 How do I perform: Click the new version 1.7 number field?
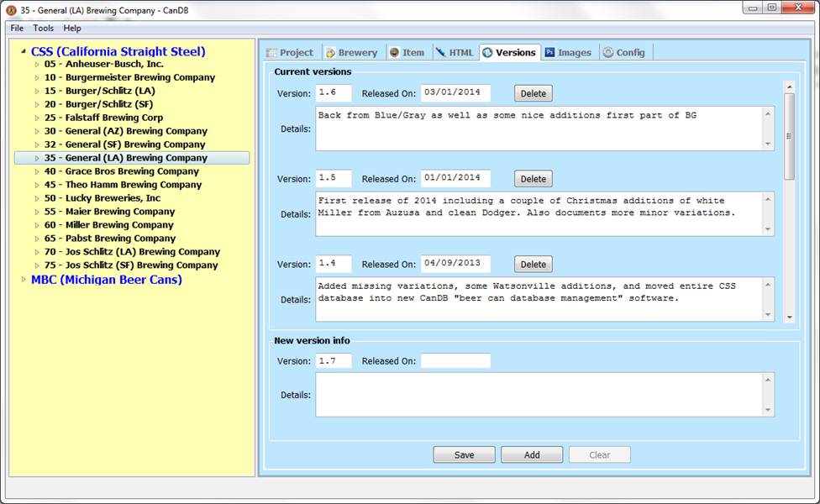click(x=334, y=360)
